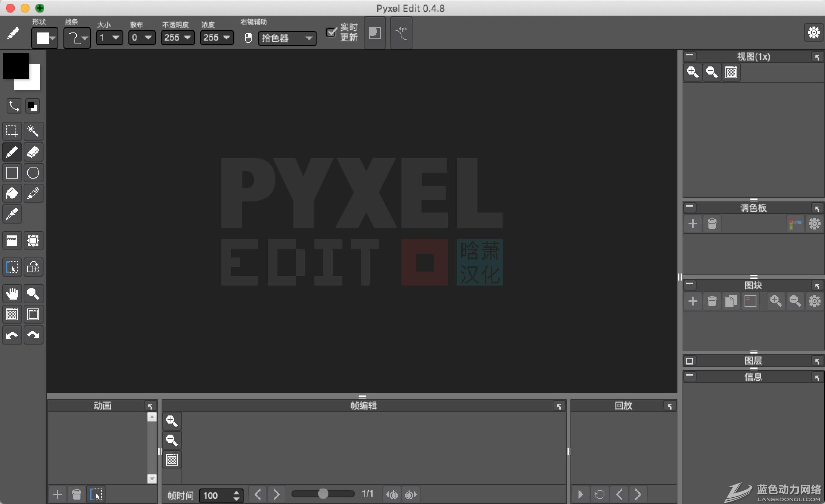Image resolution: width=825 pixels, height=504 pixels.
Task: Select the Eraser tool
Action: pyautogui.click(x=34, y=152)
